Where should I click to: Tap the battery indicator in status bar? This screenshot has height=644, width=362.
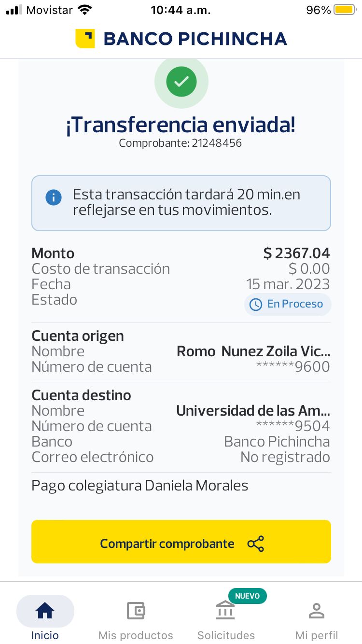click(344, 10)
